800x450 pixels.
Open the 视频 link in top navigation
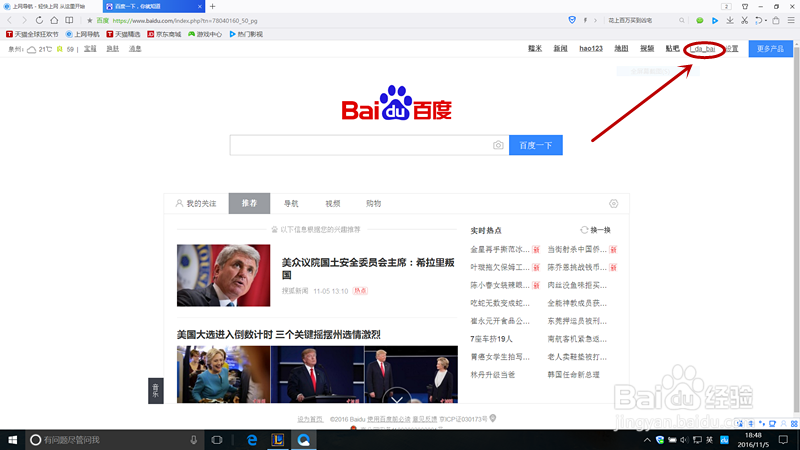tap(647, 48)
